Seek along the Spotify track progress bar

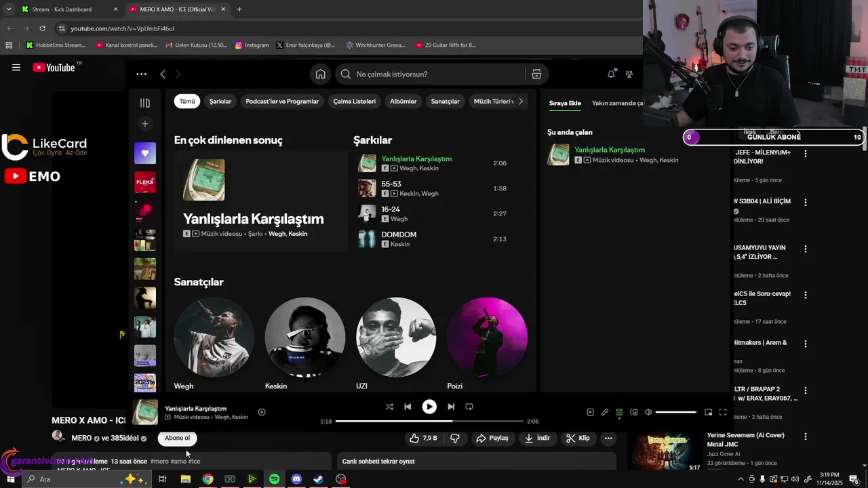tap(429, 421)
